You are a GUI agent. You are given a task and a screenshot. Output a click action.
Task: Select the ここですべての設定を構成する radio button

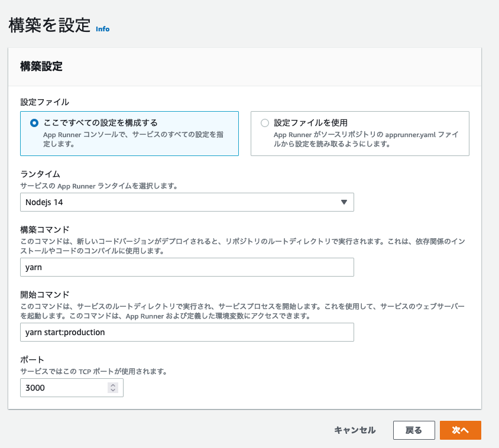[x=34, y=123]
